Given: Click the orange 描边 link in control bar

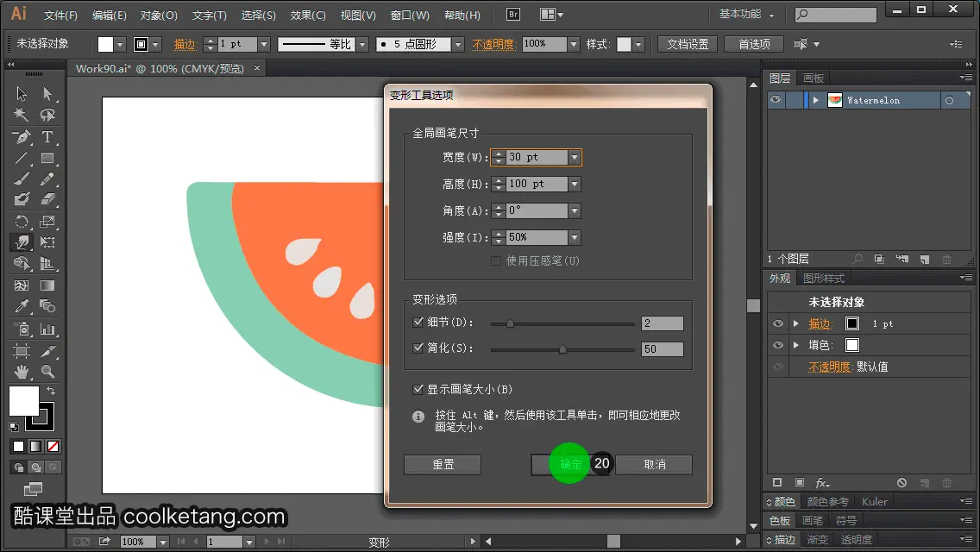Looking at the screenshot, I should 185,44.
